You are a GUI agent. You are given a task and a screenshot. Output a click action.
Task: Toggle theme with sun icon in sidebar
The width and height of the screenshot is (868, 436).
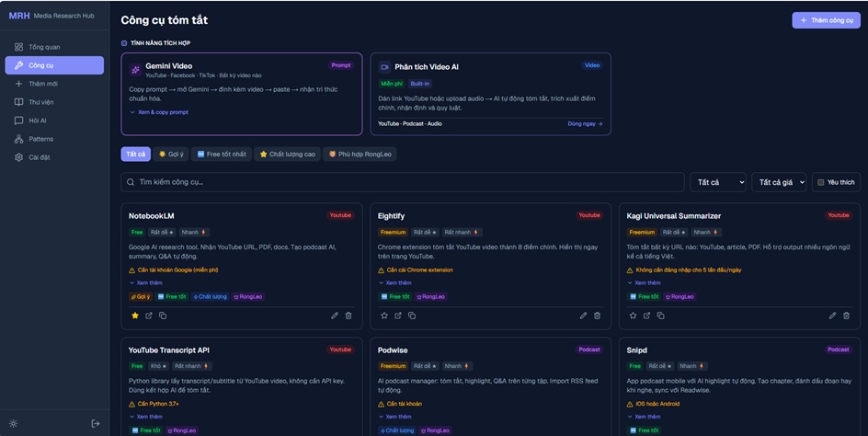tap(13, 423)
